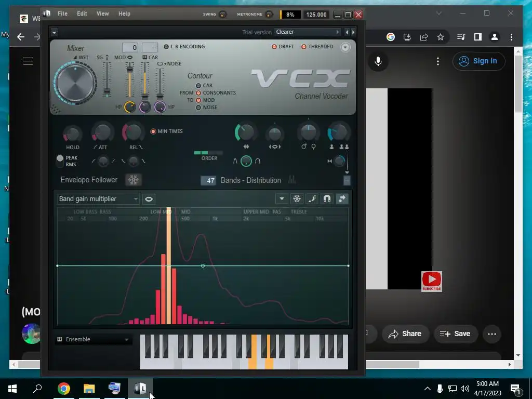
Task: Freeze the Envelope Follower with snowflake button
Action: pos(133,180)
